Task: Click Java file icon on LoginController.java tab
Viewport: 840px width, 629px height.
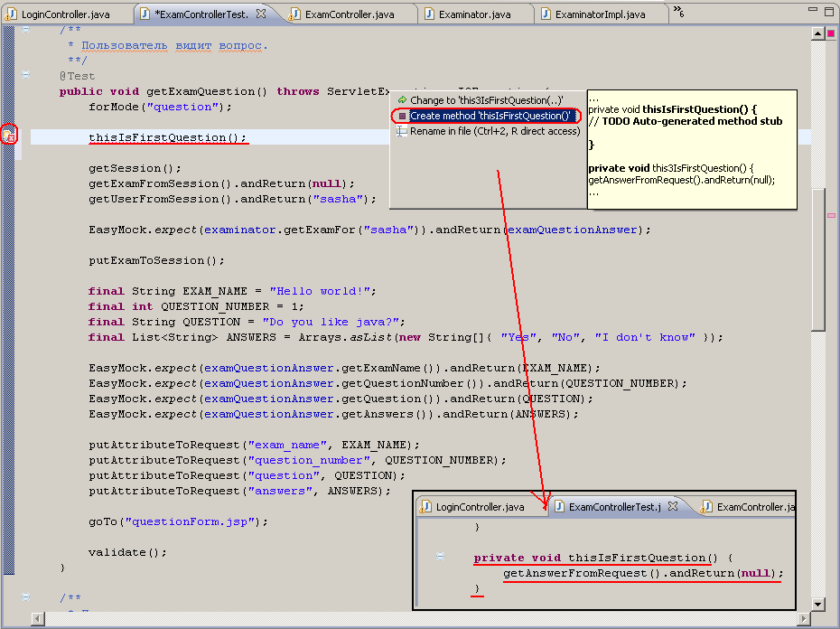Action: click(x=10, y=14)
